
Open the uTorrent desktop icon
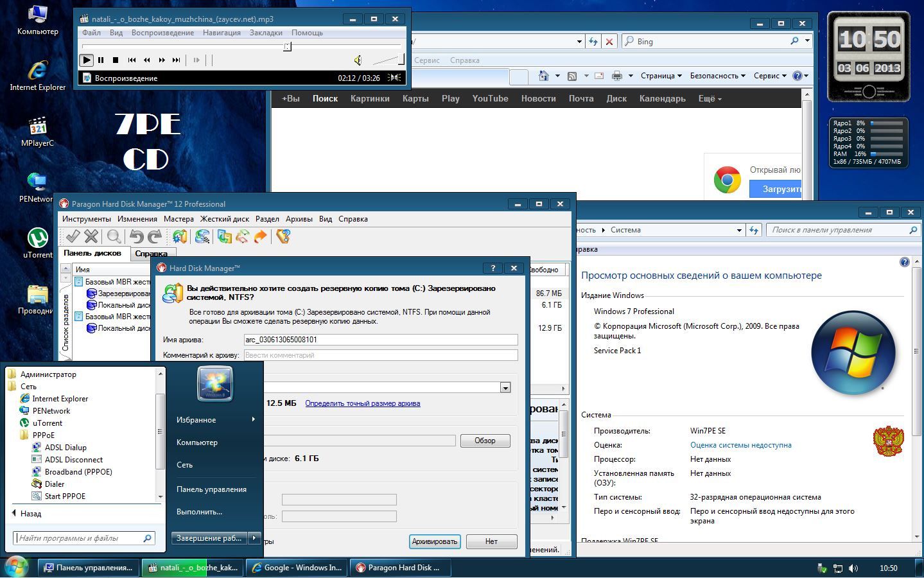pyautogui.click(x=37, y=243)
